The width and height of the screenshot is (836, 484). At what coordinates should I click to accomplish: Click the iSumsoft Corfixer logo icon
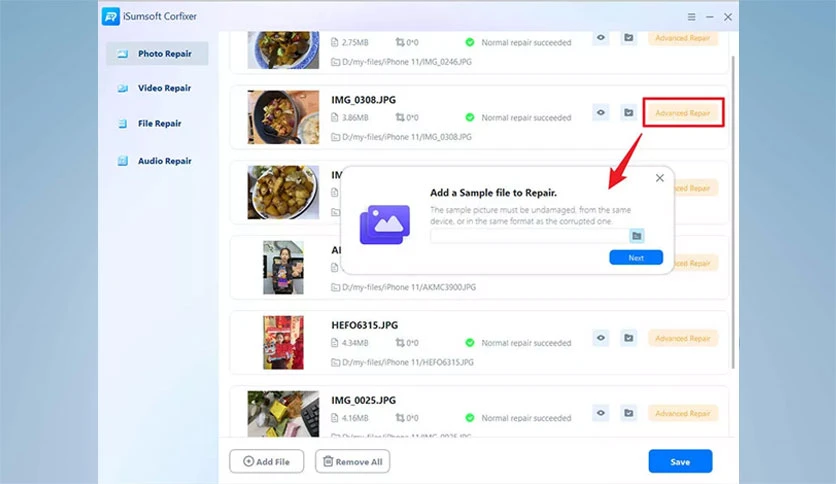111,17
